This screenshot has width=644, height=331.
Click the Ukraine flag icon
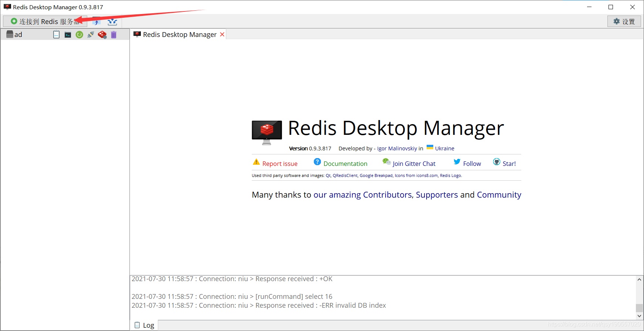pyautogui.click(x=430, y=147)
